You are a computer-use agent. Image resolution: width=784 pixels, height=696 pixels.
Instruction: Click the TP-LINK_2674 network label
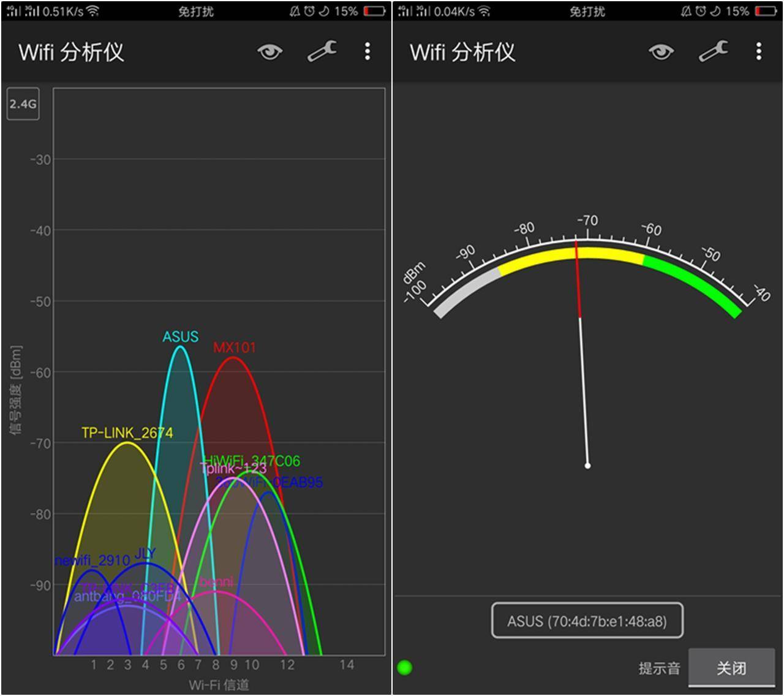point(128,432)
